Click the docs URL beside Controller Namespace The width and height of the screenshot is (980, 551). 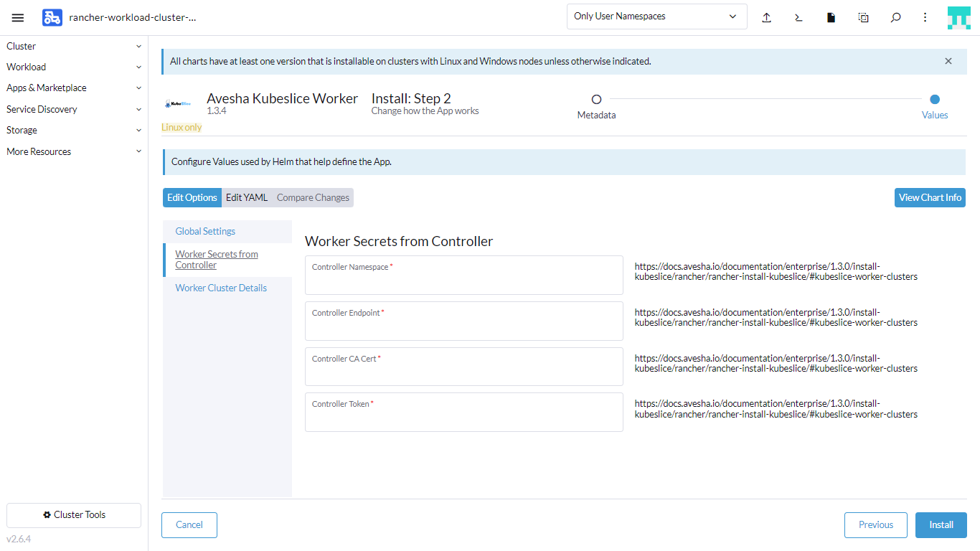(x=776, y=271)
